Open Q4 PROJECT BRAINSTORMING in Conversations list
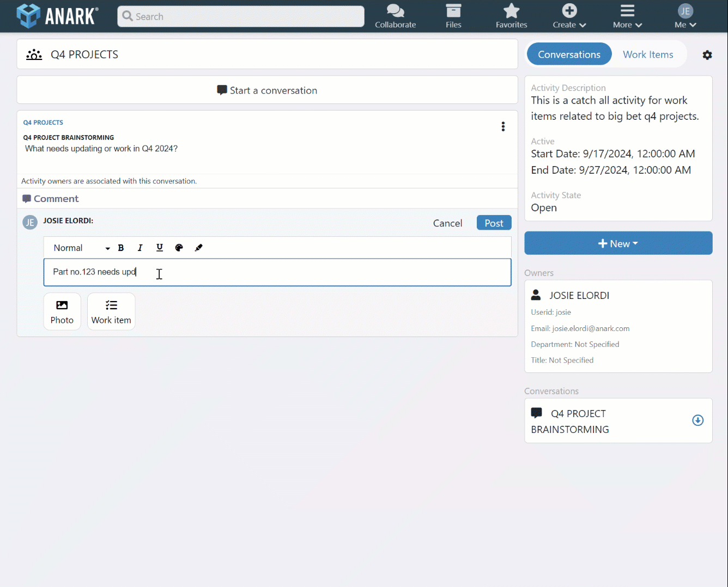This screenshot has width=728, height=587. pyautogui.click(x=618, y=421)
